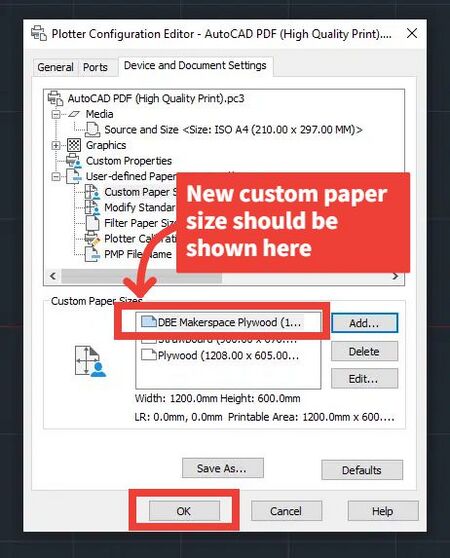Select Plywood (1208.00 x 605.00) list entry
Viewport: 450px width, 558px height.
click(221, 355)
